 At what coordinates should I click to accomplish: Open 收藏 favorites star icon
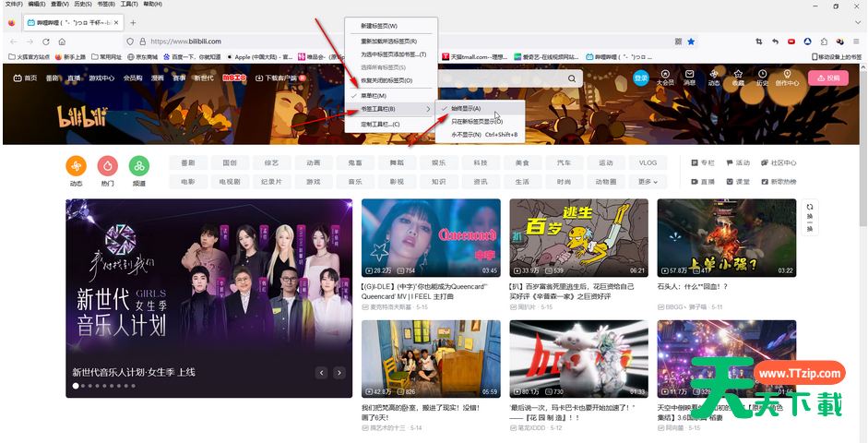(x=738, y=78)
